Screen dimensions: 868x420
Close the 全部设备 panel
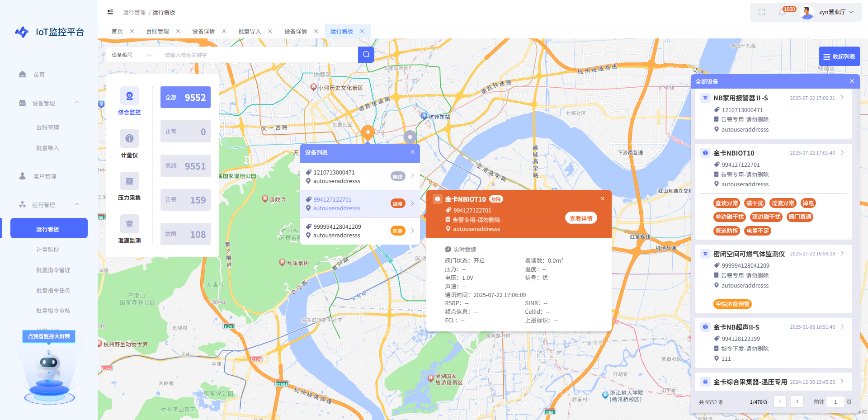852,81
